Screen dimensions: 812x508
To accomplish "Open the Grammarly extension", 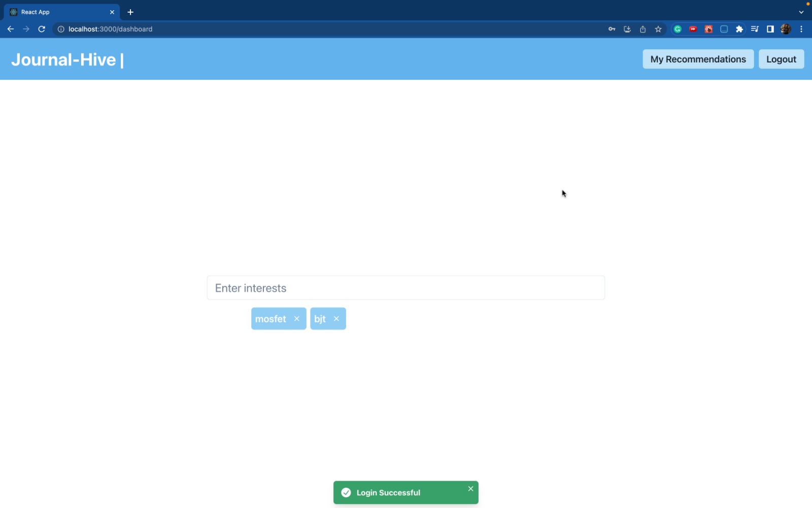I will (x=678, y=29).
